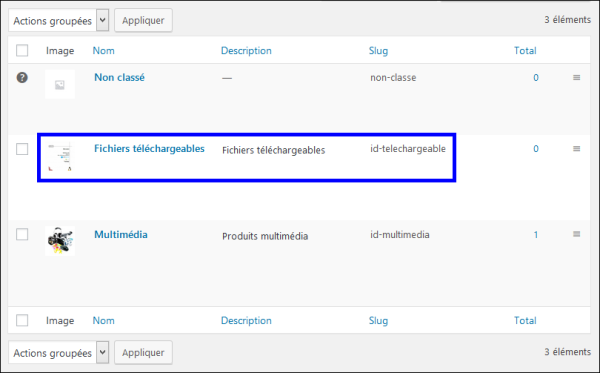The height and width of the screenshot is (373, 600).
Task: Open the Fichiers téléchargeables category thumbnail
Action: [60, 157]
